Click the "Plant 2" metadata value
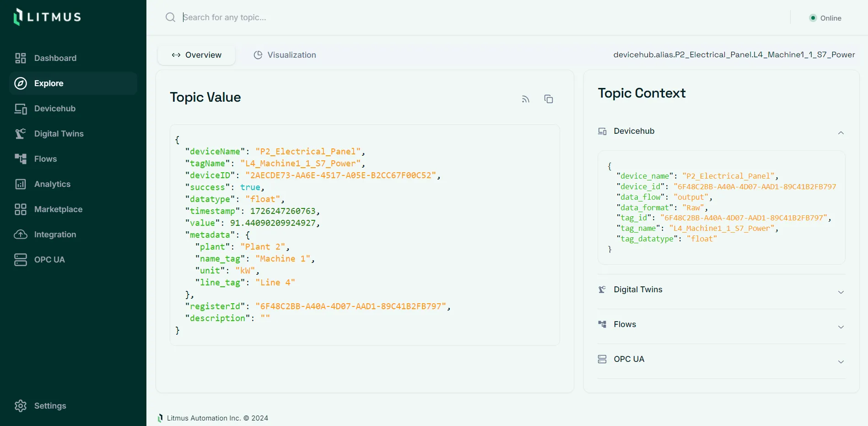Screen dimensions: 868x426 (263, 247)
